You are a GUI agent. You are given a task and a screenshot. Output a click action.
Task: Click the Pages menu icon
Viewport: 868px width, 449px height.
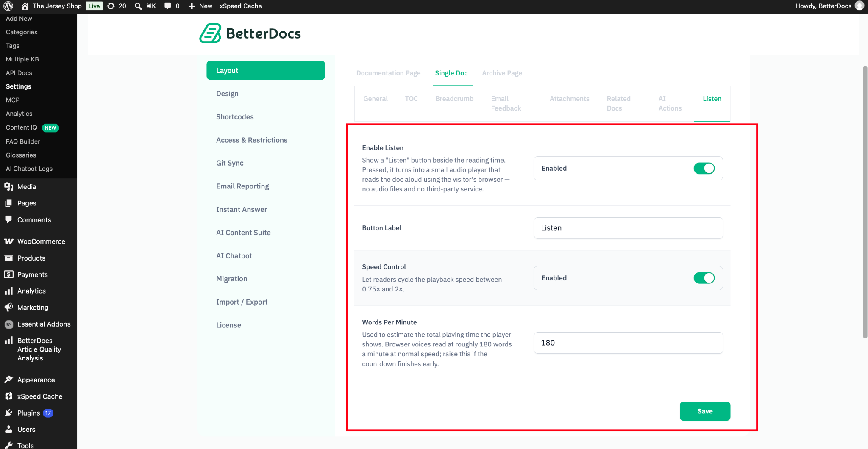(x=8, y=203)
